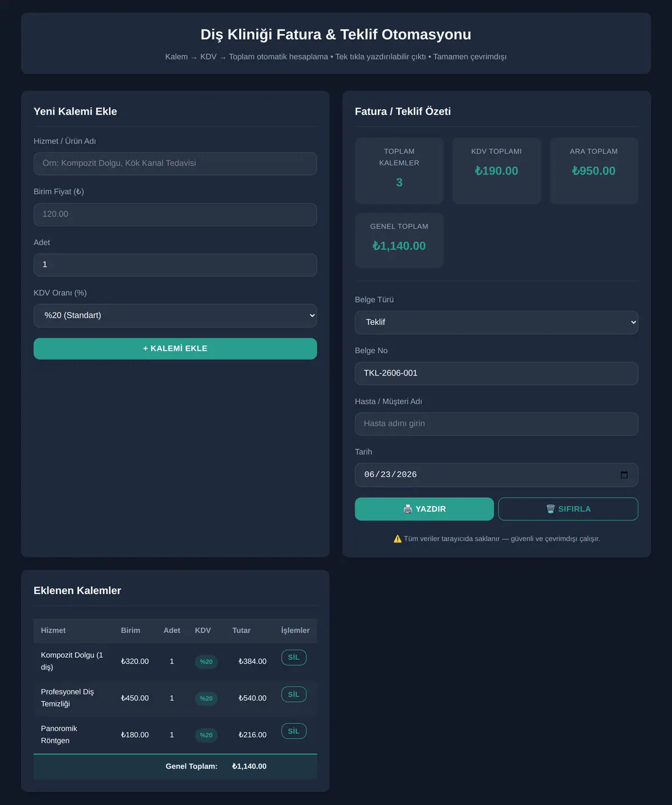The image size is (672, 805).
Task: Click the Tutar column header
Action: (241, 630)
